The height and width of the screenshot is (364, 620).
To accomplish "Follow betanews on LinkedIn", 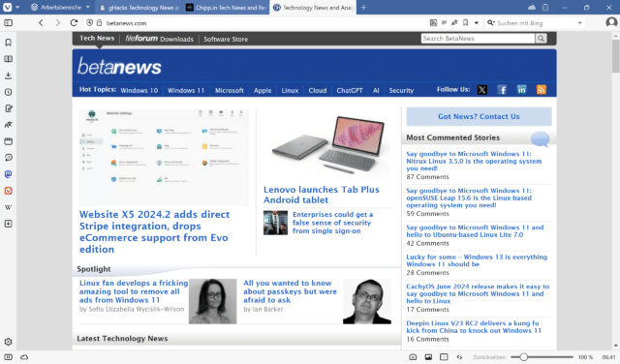I will (521, 90).
